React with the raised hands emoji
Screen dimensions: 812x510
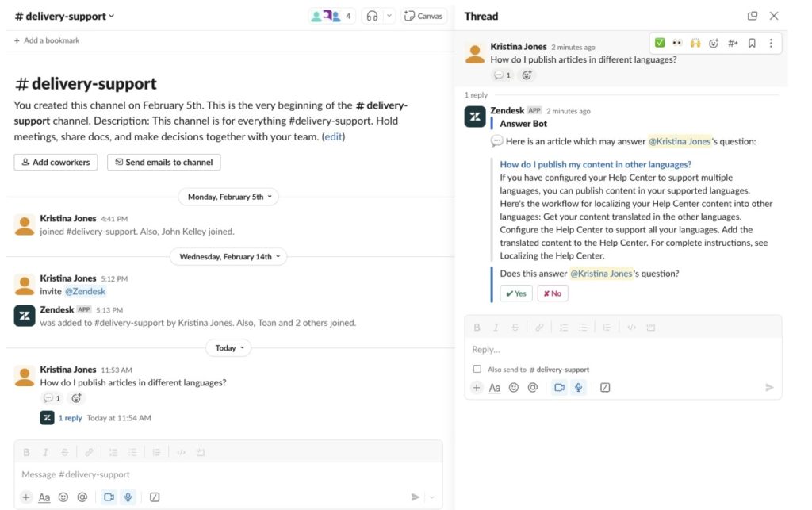[x=695, y=43]
